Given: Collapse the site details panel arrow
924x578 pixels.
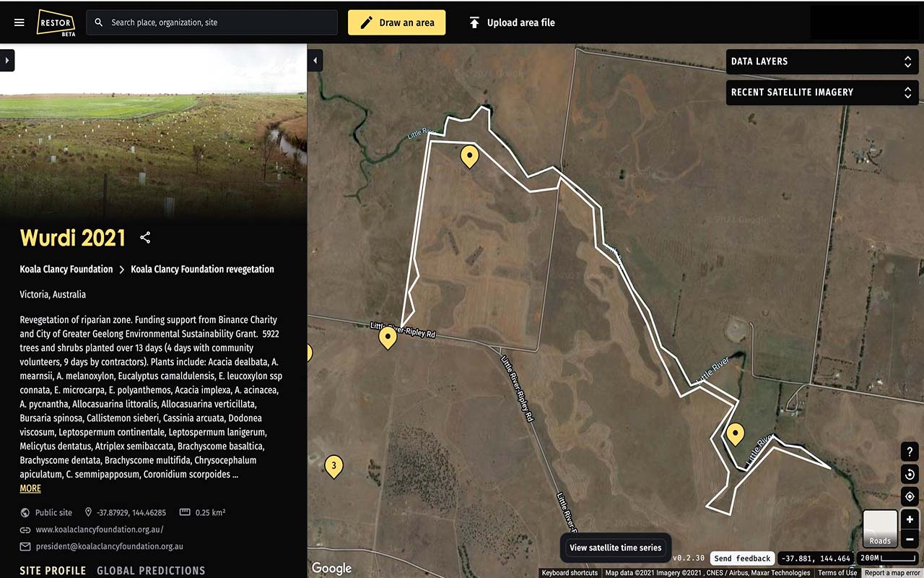Looking at the screenshot, I should (315, 61).
